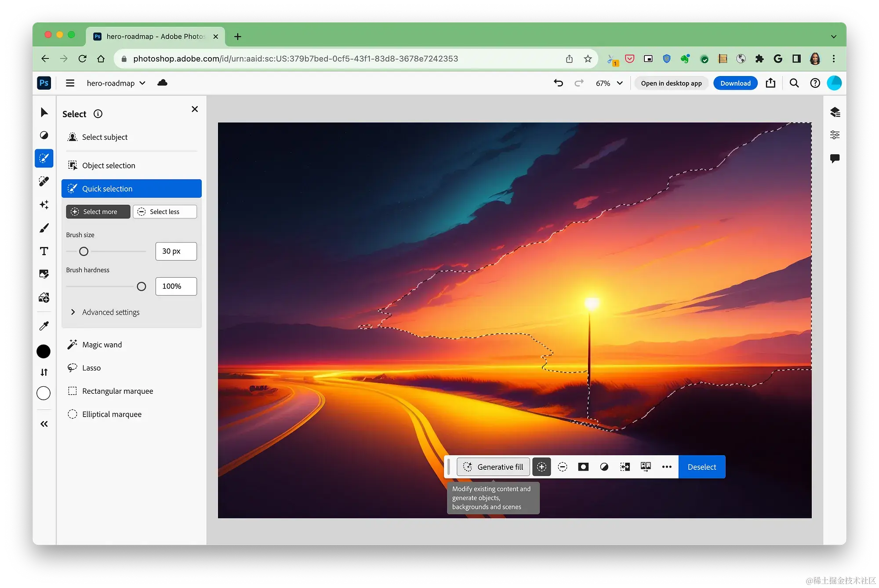Click the Undo arrow icon
This screenshot has height=588, width=879.
click(x=558, y=83)
